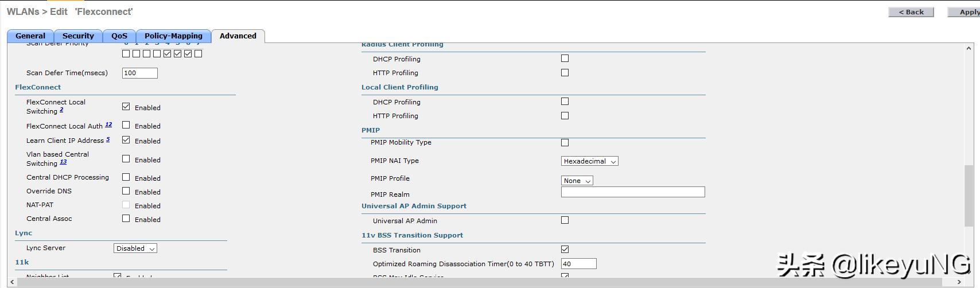Expand the PMIP NAI Type dropdown

pyautogui.click(x=589, y=161)
